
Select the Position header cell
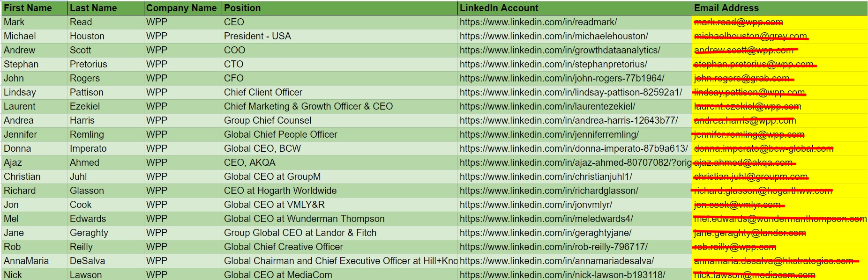click(x=242, y=8)
